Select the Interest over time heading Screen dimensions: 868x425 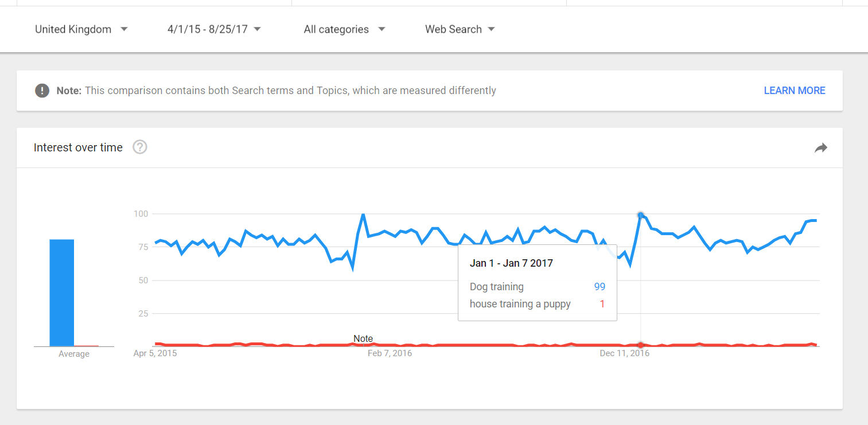(78, 147)
